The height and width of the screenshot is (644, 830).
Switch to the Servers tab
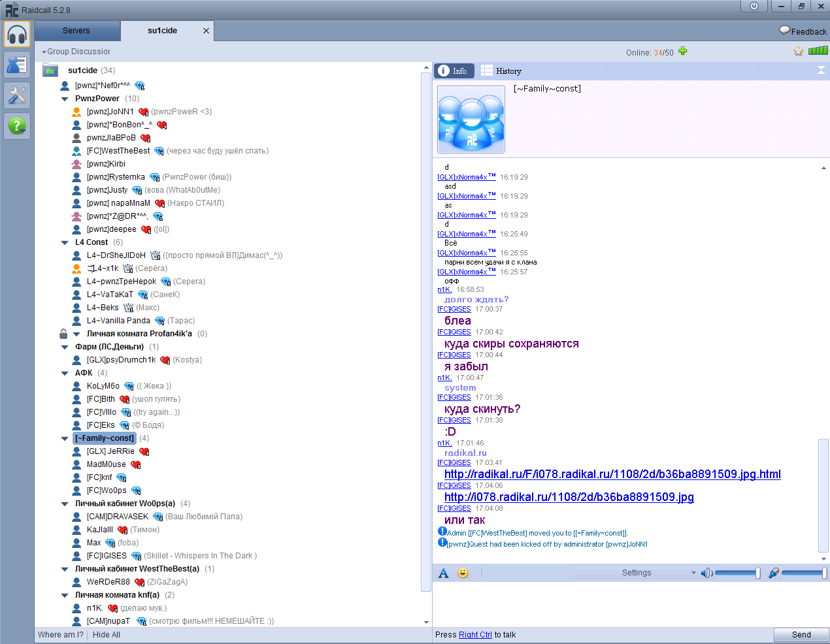tap(76, 31)
